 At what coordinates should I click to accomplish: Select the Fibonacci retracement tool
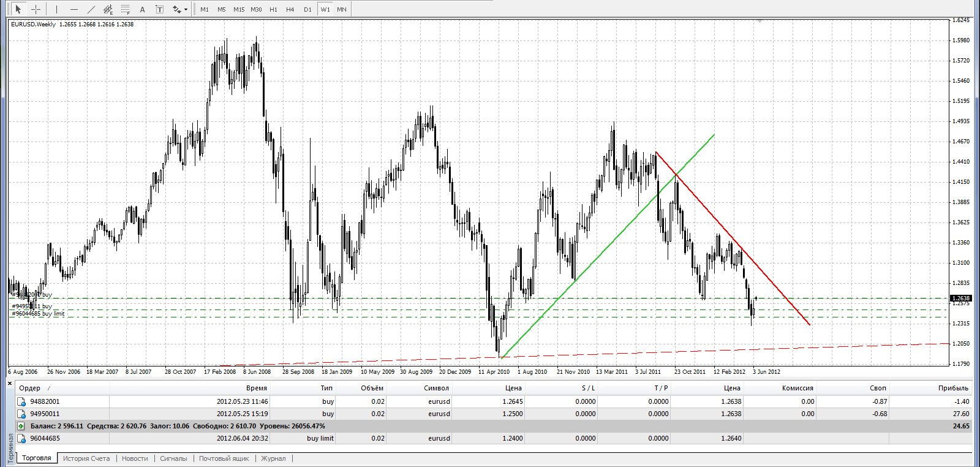point(126,9)
